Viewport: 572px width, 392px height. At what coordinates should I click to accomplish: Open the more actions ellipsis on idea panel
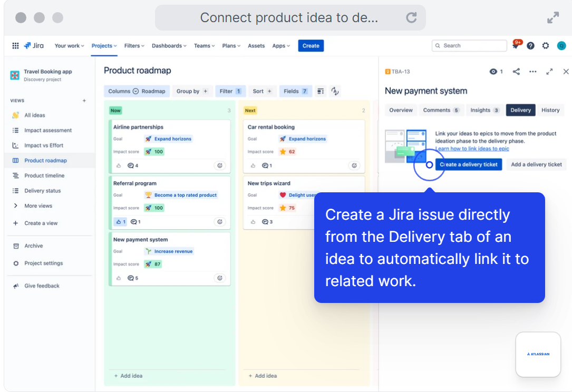click(532, 72)
